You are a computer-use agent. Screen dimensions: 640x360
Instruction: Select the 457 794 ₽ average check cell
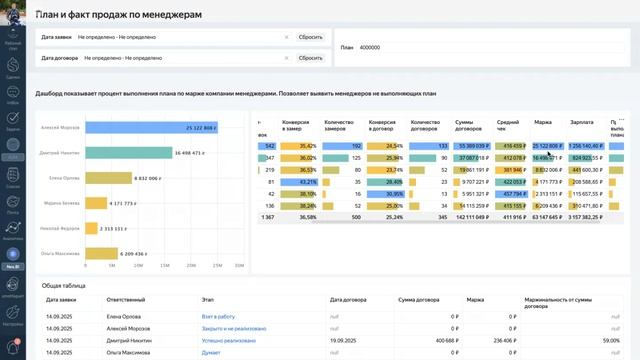tap(511, 194)
